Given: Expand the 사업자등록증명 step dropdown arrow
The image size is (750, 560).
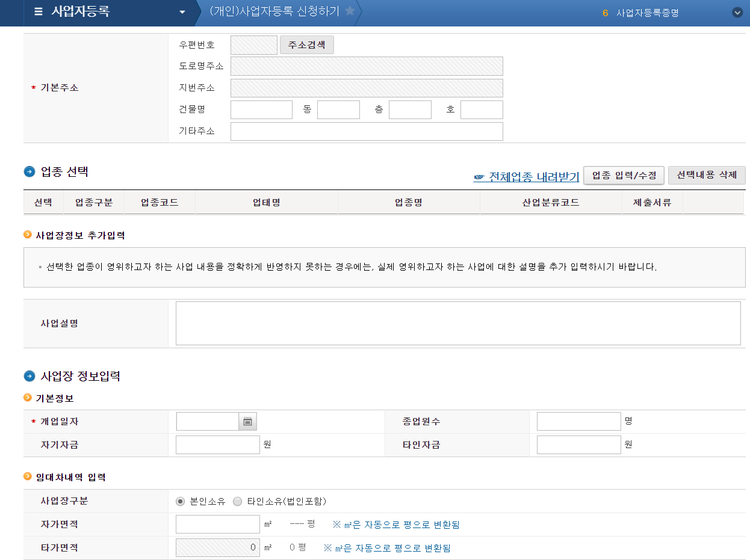Looking at the screenshot, I should pyautogui.click(x=737, y=12).
